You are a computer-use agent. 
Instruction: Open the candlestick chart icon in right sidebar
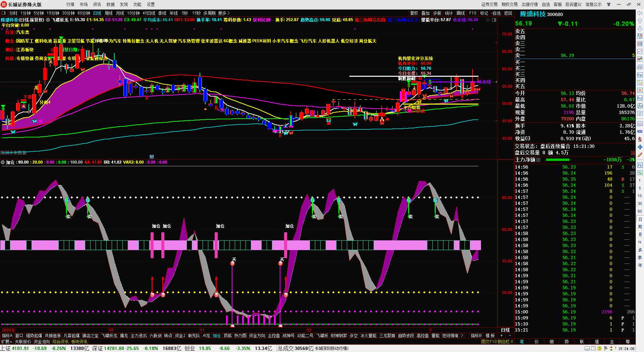(640, 59)
